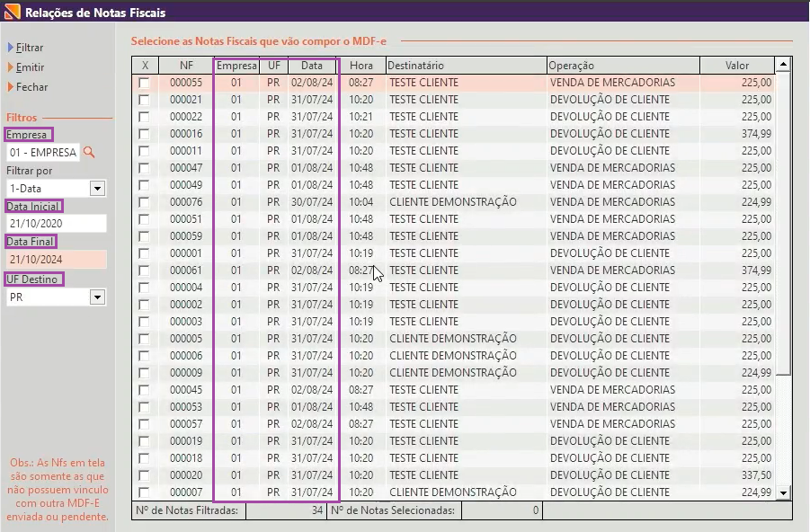810x532 pixels.
Task: Click value 374,99 in row 000016
Action: [x=756, y=134]
